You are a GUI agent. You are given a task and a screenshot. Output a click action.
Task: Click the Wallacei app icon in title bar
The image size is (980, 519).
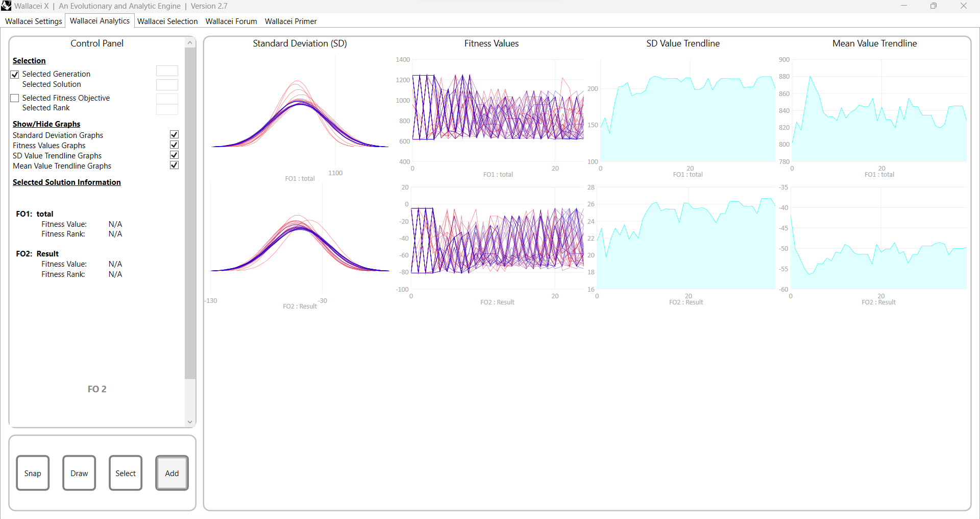click(6, 6)
